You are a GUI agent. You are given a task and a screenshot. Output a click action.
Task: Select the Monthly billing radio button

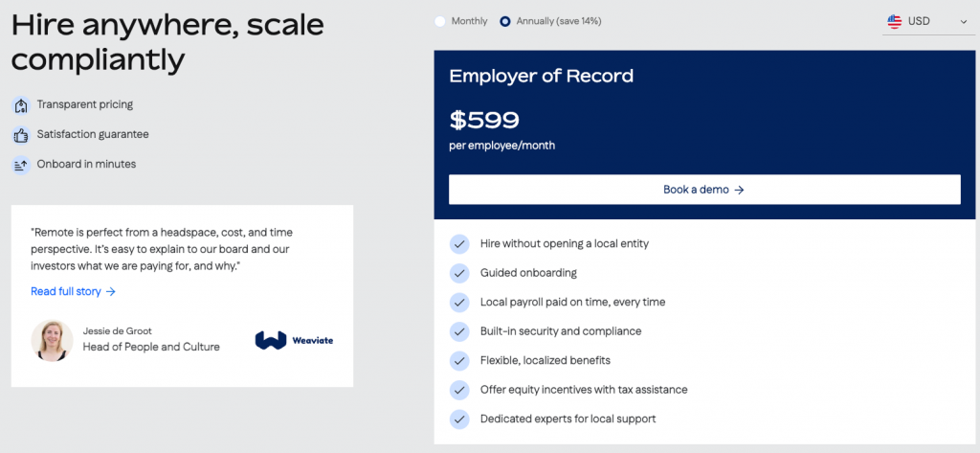tap(440, 21)
